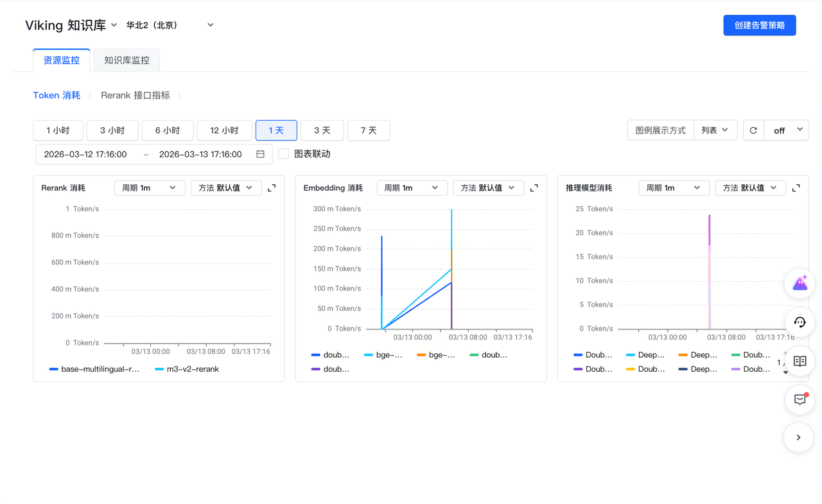This screenshot has width=822, height=504.
Task: Open the calendar icon in the date range
Action: [x=260, y=154]
